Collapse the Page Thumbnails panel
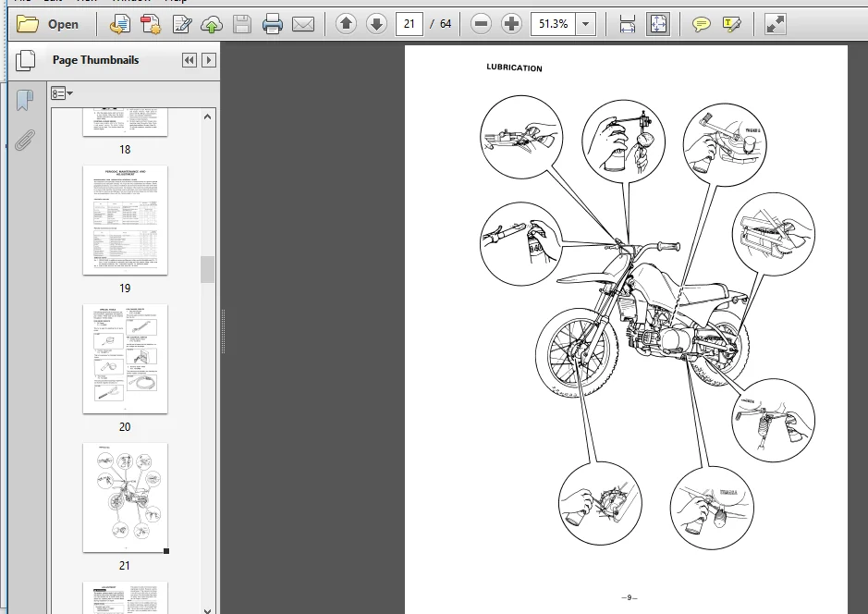The width and height of the screenshot is (868, 614). [189, 60]
